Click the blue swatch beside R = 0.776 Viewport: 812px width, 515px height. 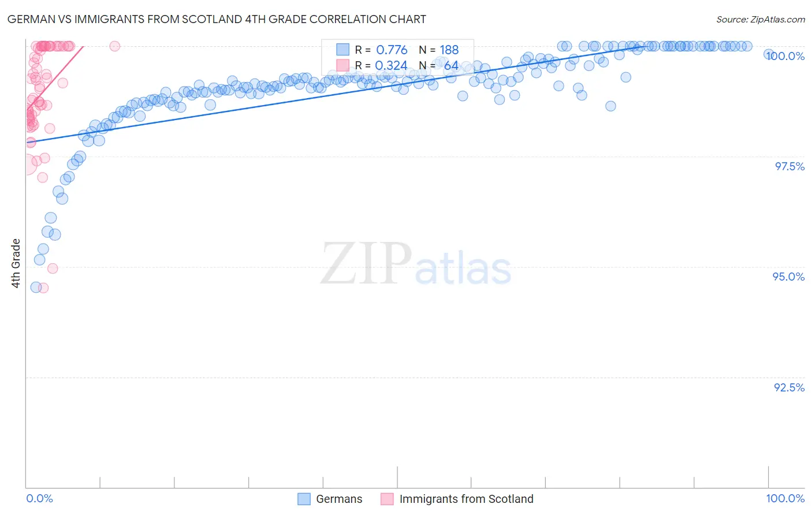[x=343, y=50]
